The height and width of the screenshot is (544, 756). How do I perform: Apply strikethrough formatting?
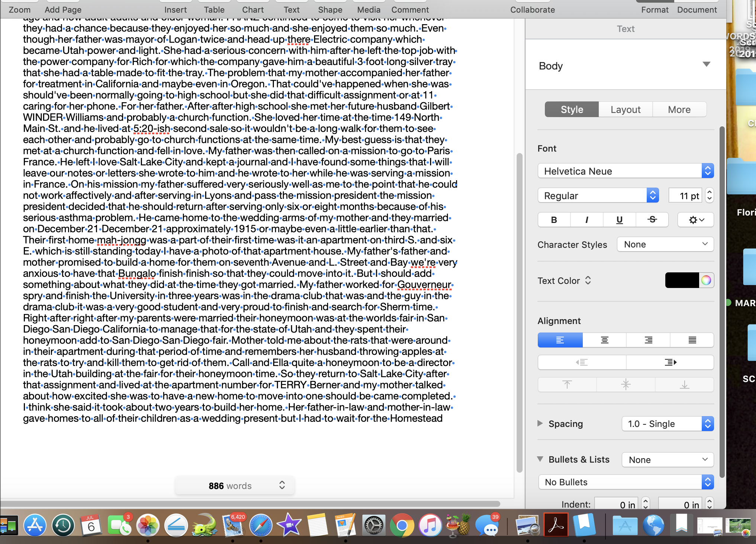coord(652,220)
